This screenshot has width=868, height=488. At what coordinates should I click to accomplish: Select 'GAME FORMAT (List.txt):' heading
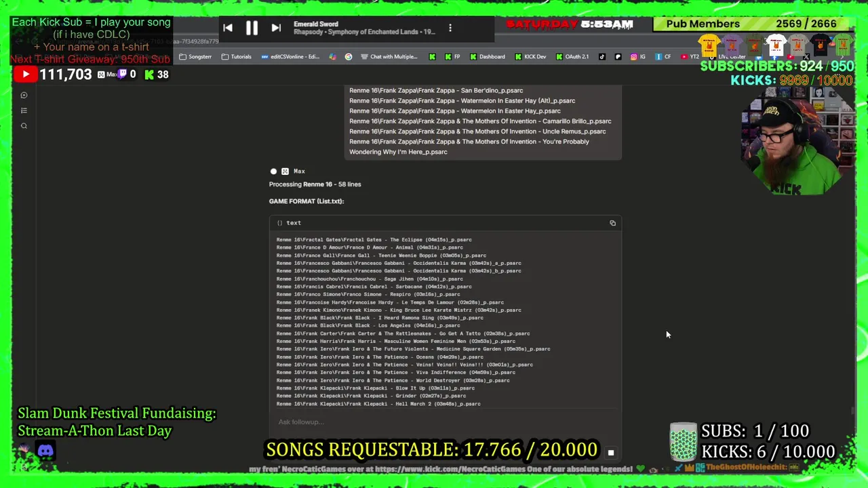[307, 201]
